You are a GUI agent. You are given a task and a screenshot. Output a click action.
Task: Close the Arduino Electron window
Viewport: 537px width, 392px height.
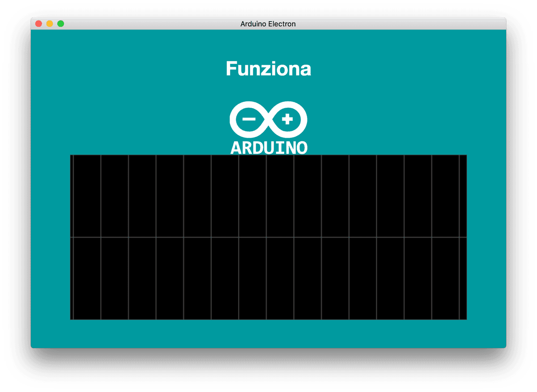click(x=38, y=24)
